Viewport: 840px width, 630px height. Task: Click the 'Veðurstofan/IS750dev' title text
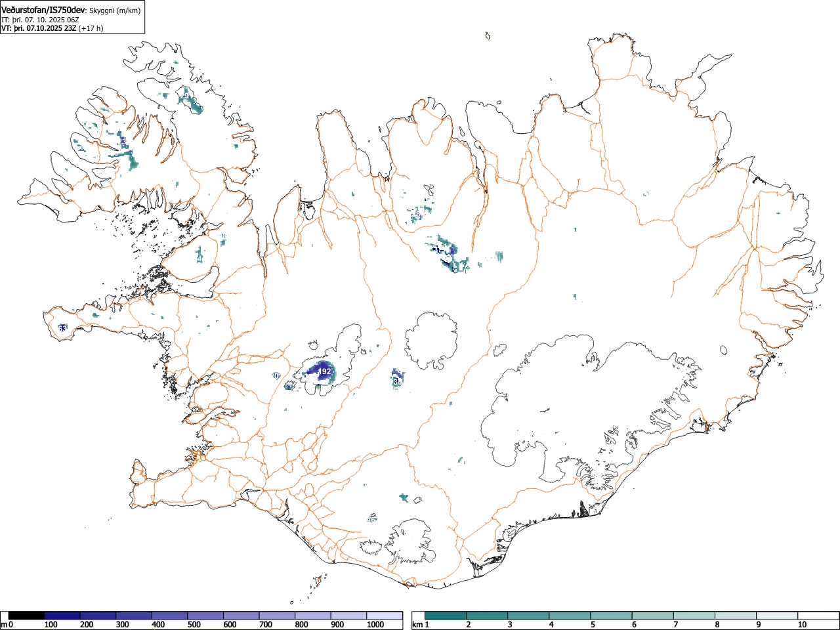pyautogui.click(x=43, y=10)
